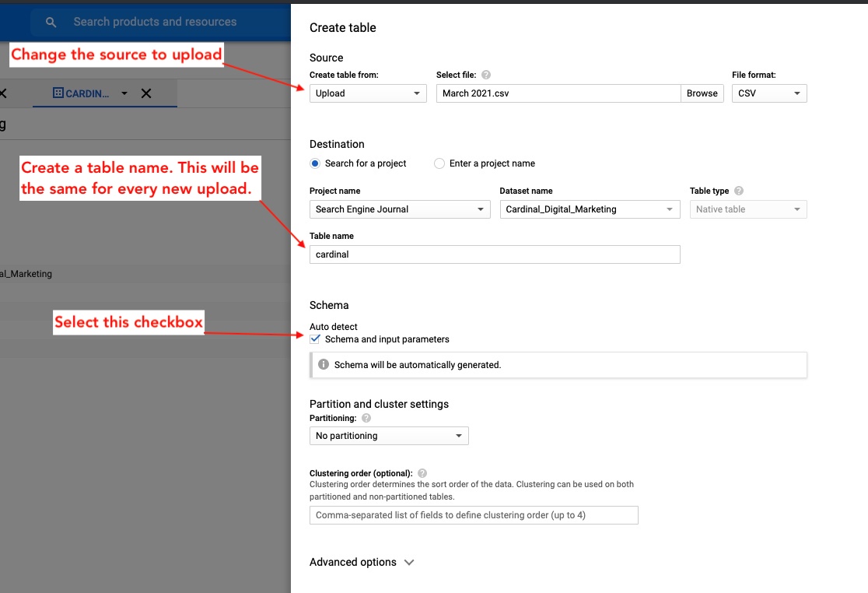Click the search magnifier icon

(x=51, y=23)
